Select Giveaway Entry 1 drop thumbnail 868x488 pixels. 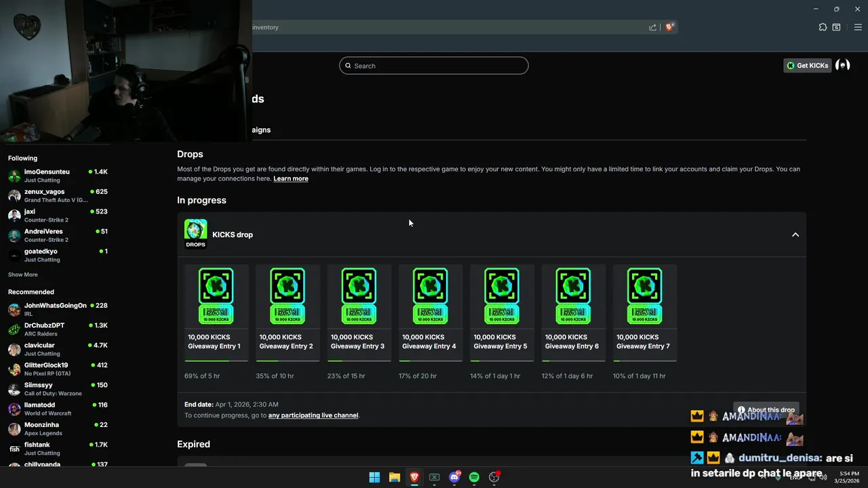pyautogui.click(x=216, y=296)
